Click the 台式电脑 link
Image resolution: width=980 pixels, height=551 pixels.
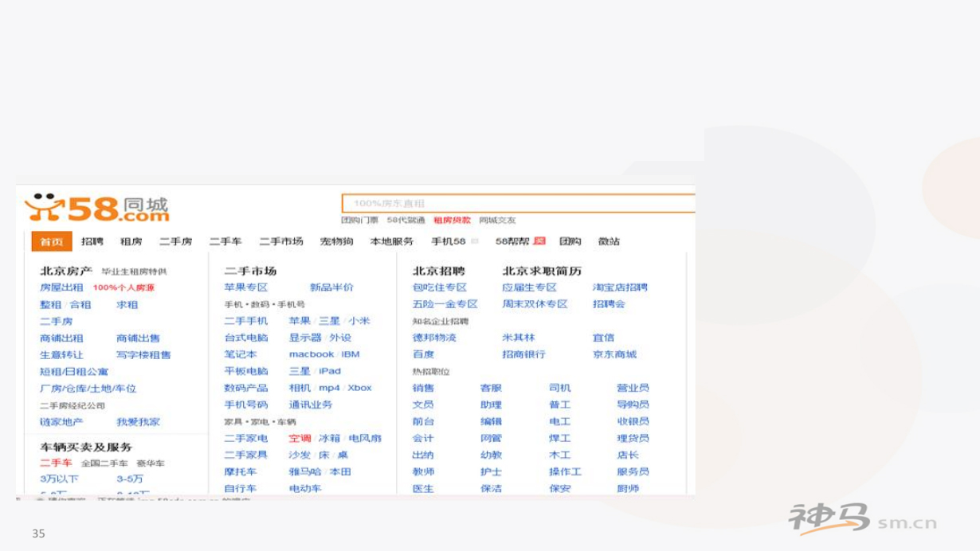coord(246,338)
